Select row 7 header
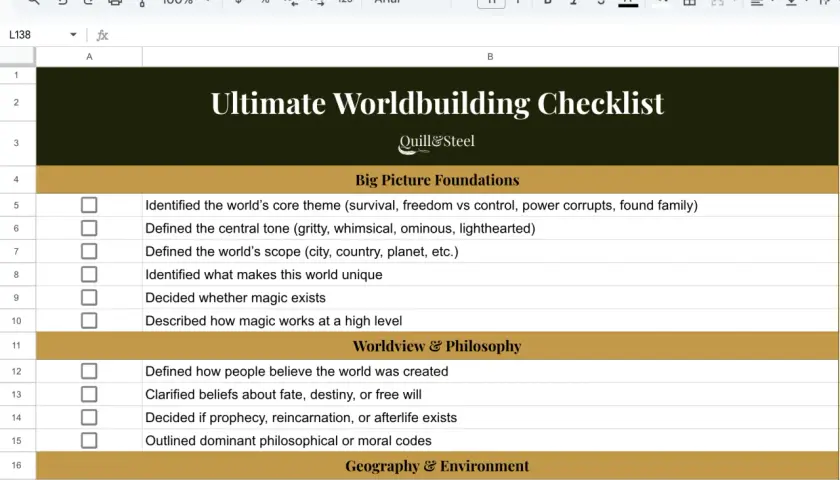The height and width of the screenshot is (480, 840). (17, 251)
